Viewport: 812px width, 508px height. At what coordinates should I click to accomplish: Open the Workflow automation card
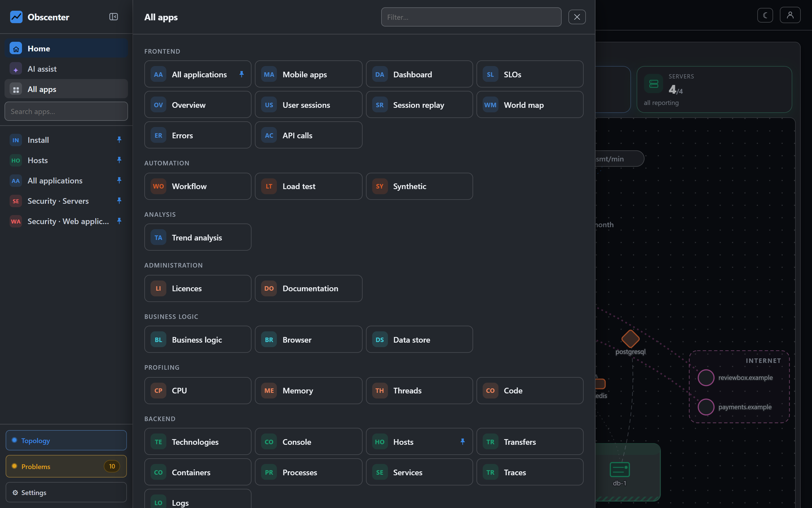click(x=198, y=186)
